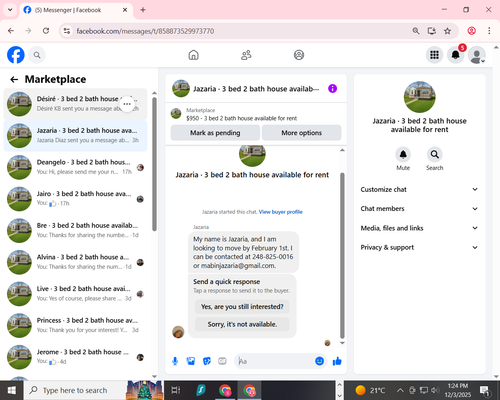Open the Menu grid icon
This screenshot has height=400, width=500.
coord(434,55)
